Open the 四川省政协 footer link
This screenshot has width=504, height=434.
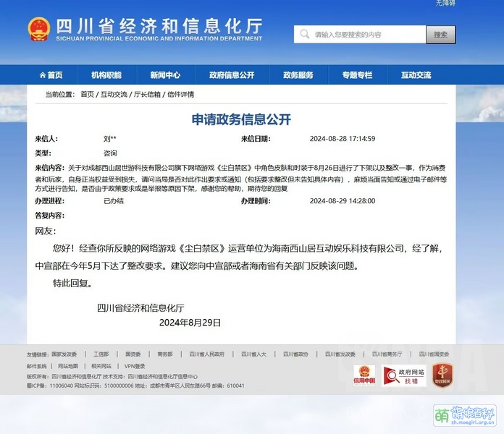click(295, 354)
